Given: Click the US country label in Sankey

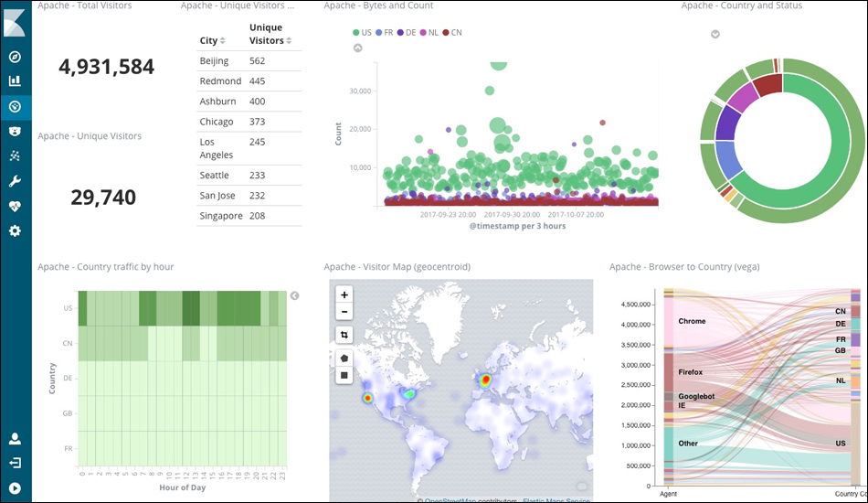Looking at the screenshot, I should coord(841,444).
